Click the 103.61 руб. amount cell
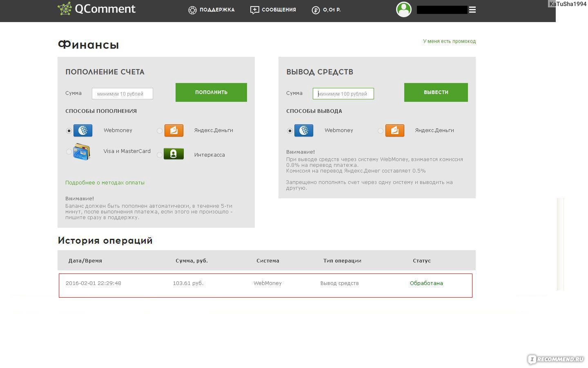The width and height of the screenshot is (588, 368). 188,283
